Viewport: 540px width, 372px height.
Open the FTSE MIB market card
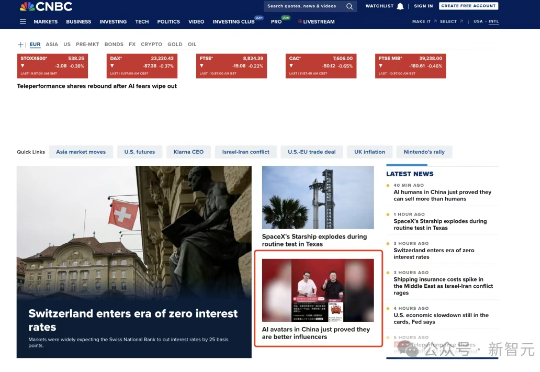(411, 66)
